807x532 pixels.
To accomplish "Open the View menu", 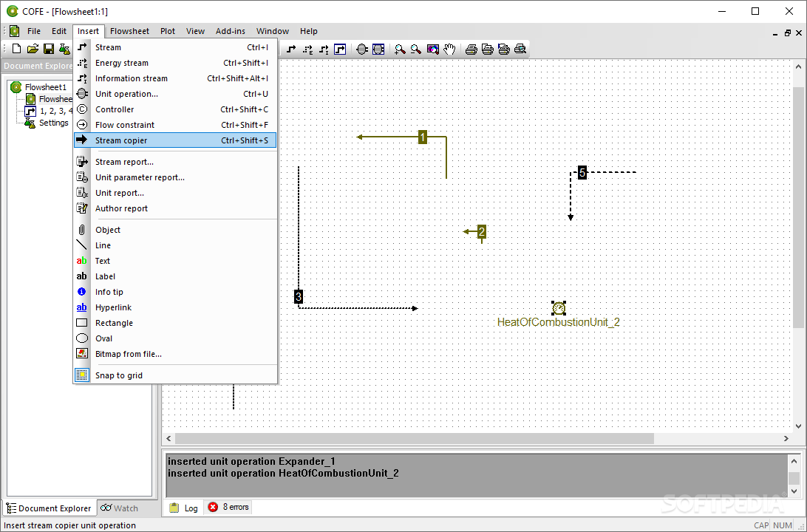I will 196,31.
